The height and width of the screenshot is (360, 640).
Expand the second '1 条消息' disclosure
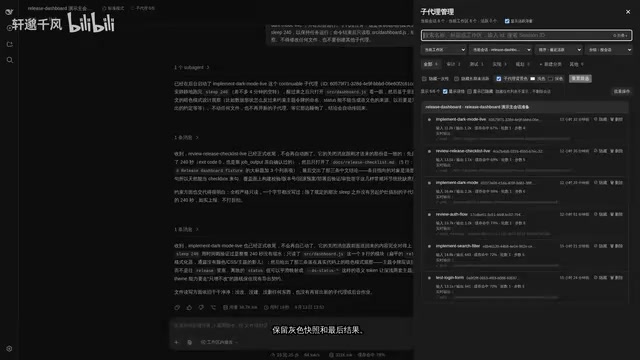point(186,229)
